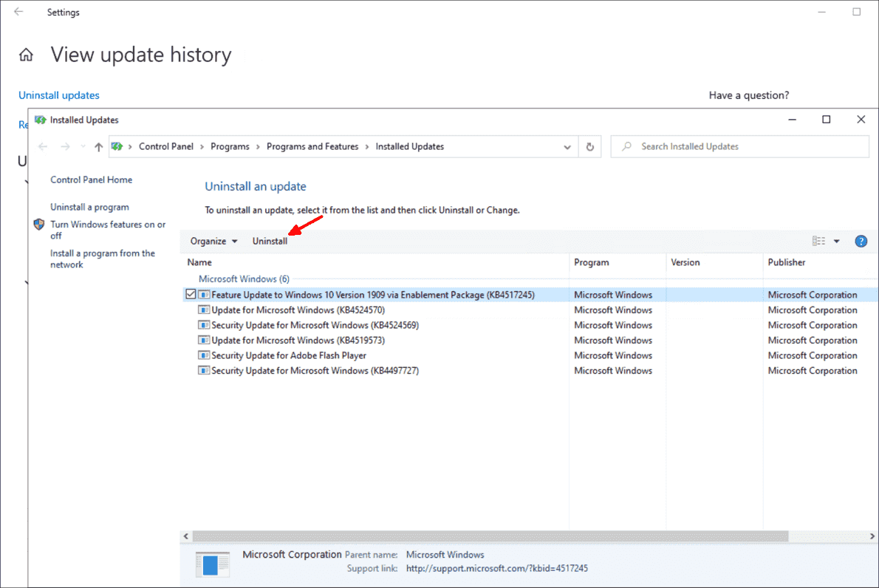Viewport: 879px width, 588px height.
Task: Expand chevron after Programs breadcrumb
Action: click(x=258, y=147)
